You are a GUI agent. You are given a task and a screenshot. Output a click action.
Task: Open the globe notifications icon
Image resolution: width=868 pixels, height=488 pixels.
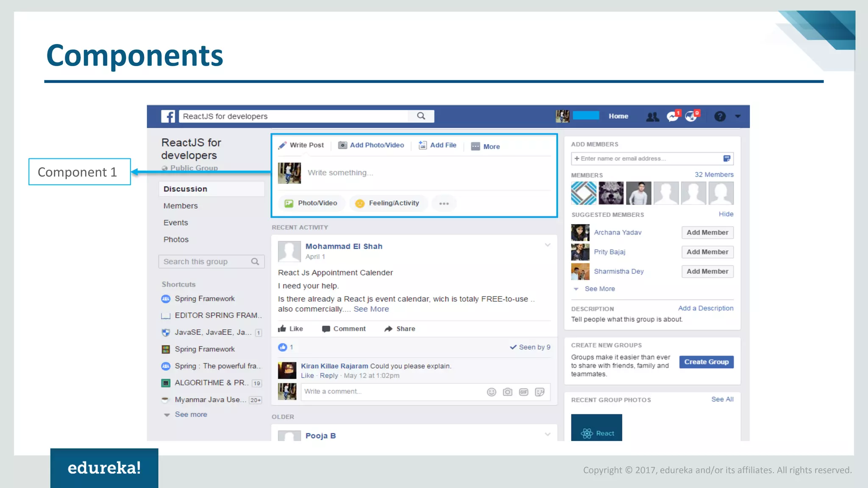pyautogui.click(x=692, y=116)
